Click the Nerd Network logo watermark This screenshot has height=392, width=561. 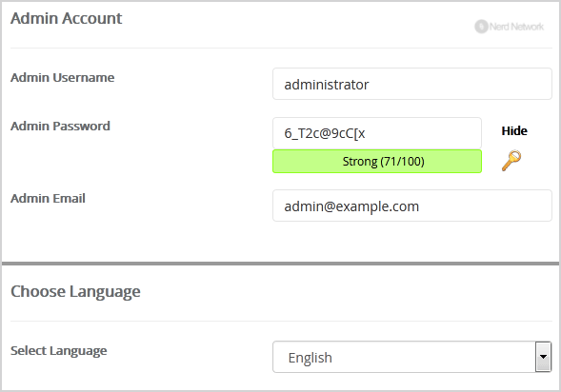[x=510, y=27]
